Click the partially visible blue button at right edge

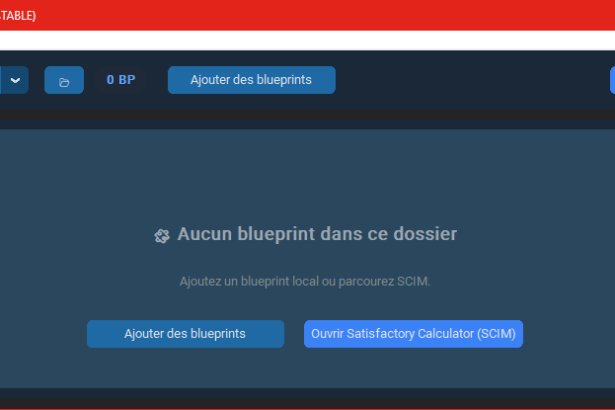pyautogui.click(x=611, y=80)
